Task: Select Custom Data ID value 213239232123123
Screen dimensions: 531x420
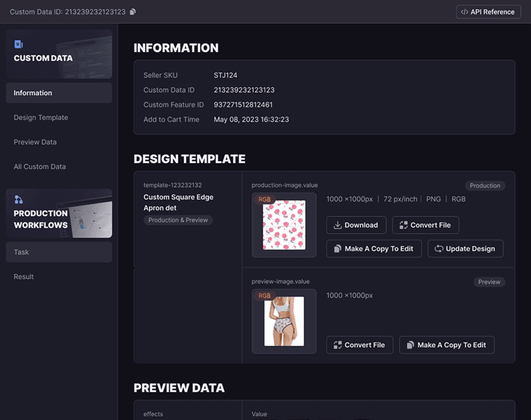Action: pos(244,90)
